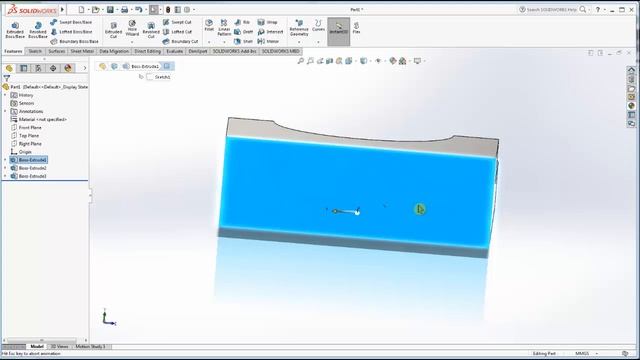This screenshot has width=640, height=360.
Task: Open Linear Pattern dropdown arrow
Action: [x=224, y=42]
